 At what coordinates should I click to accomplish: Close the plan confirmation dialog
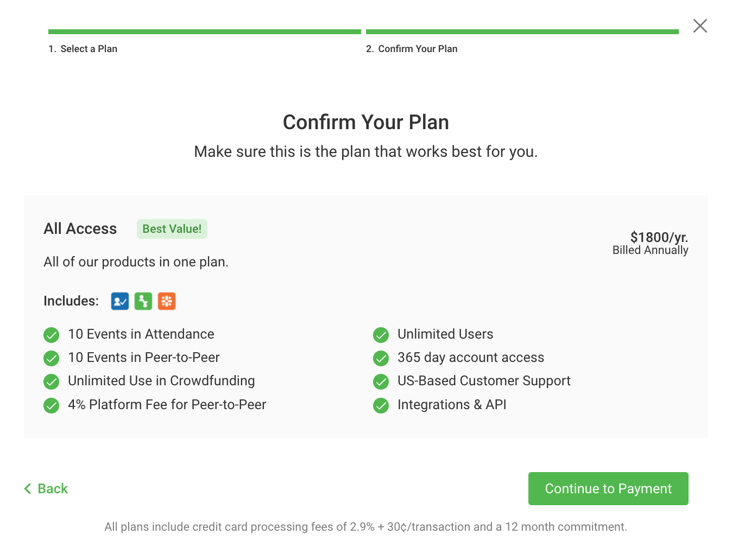pyautogui.click(x=700, y=26)
